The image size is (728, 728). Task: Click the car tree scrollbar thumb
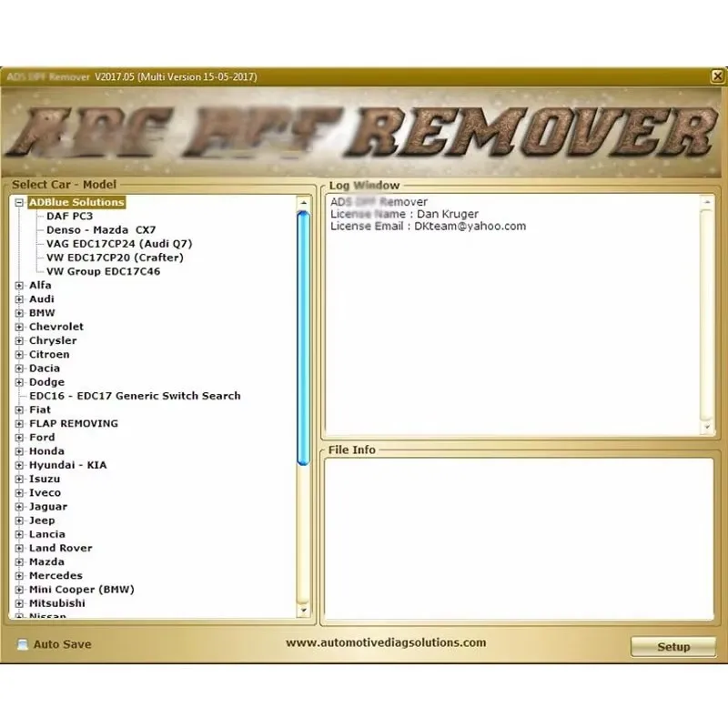pyautogui.click(x=303, y=338)
